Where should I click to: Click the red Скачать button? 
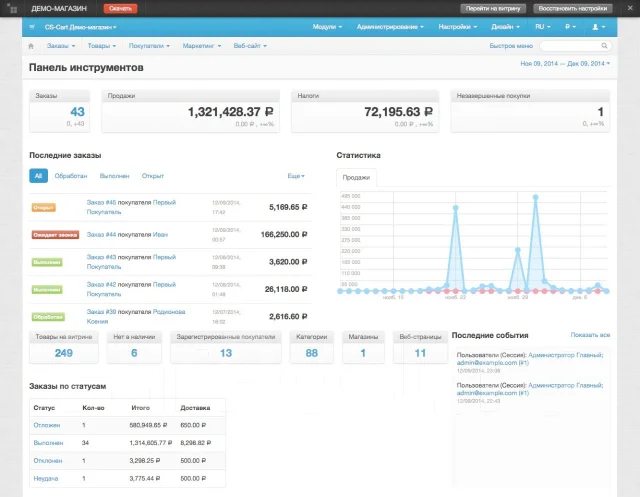click(x=120, y=9)
